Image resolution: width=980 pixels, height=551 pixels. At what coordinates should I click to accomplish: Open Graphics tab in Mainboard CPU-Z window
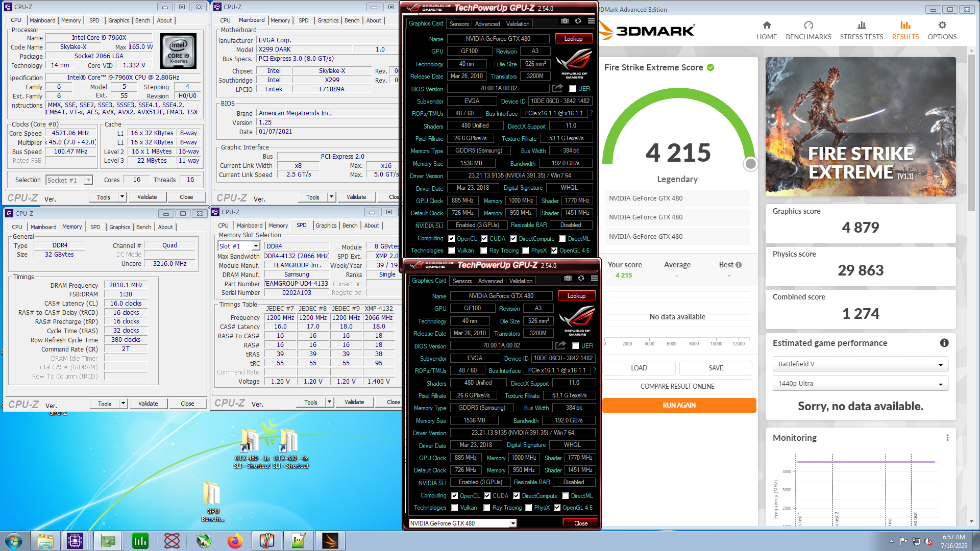[328, 20]
